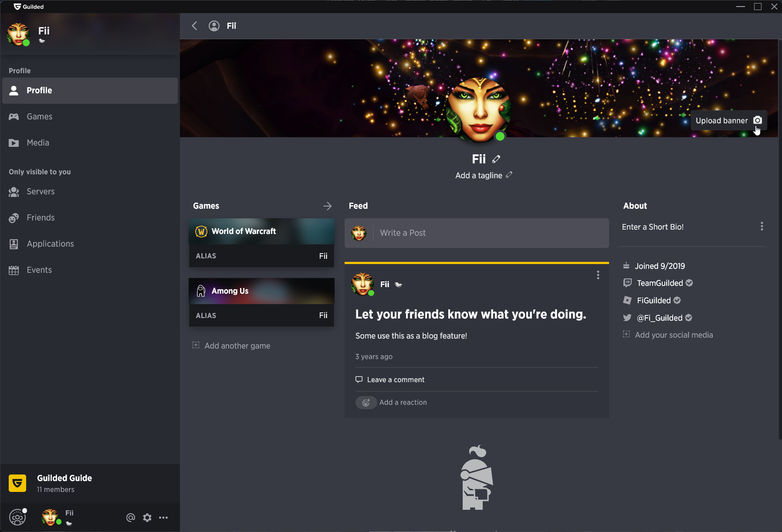Click the sidebar header Fii avatar

tap(18, 34)
